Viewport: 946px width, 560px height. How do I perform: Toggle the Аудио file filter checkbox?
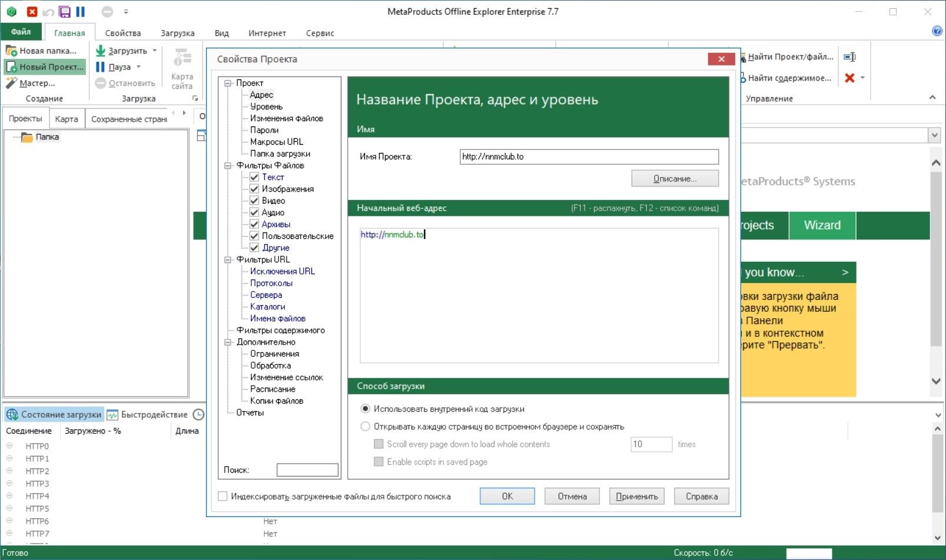pos(254,212)
